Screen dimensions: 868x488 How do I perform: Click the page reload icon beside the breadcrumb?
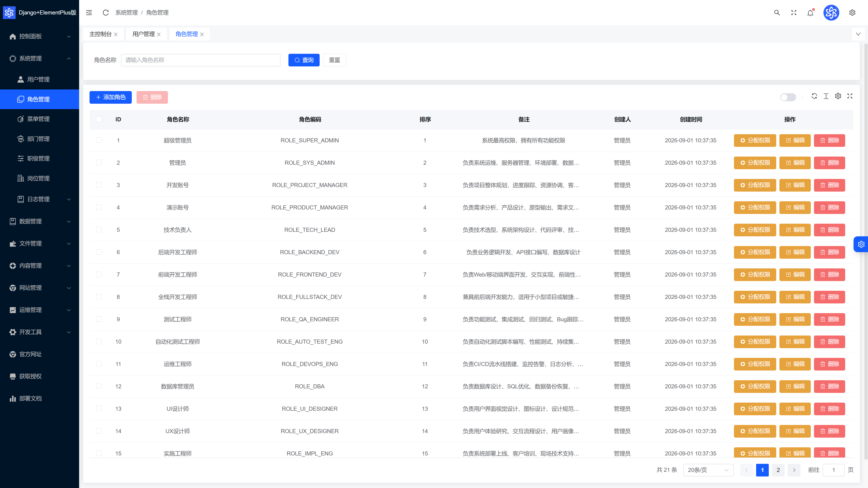[x=106, y=12]
